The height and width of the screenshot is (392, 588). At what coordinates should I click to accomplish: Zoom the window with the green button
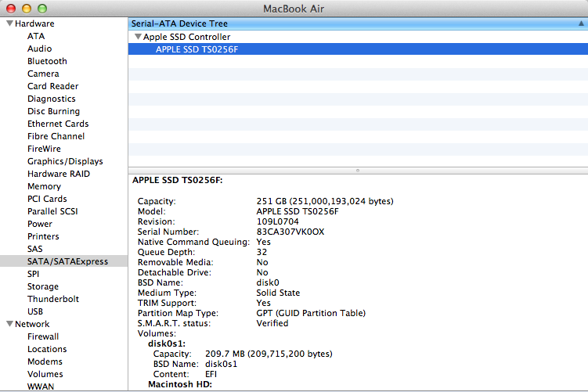point(42,9)
